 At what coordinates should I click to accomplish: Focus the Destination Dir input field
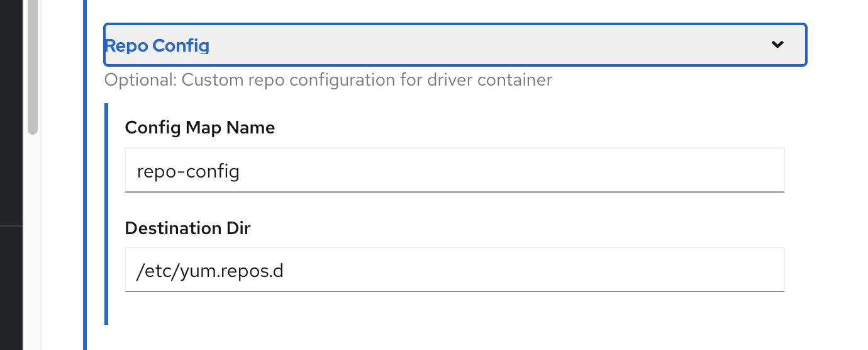[454, 269]
